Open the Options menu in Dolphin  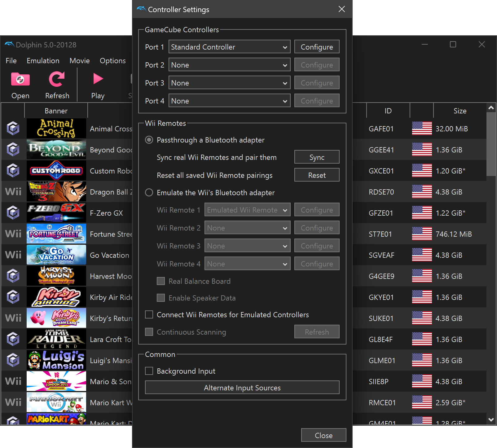113,60
